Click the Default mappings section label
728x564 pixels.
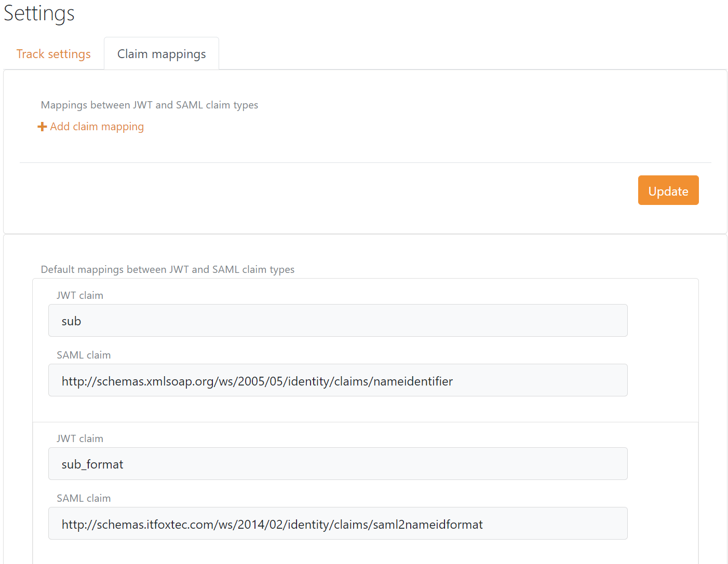click(167, 269)
